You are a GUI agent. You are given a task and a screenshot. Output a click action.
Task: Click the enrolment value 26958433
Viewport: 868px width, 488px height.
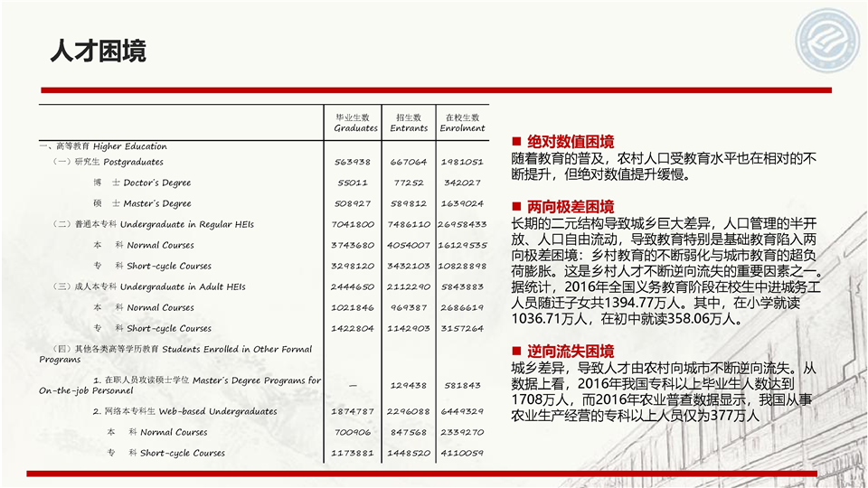click(x=462, y=224)
